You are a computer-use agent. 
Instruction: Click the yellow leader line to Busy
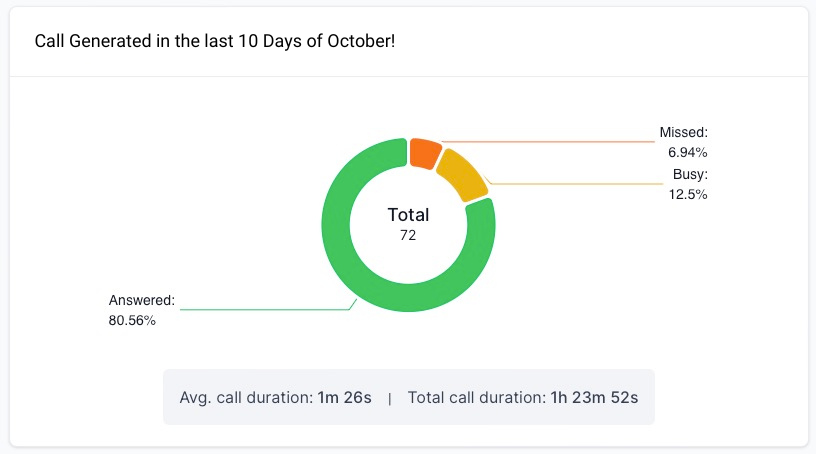[x=580, y=184]
